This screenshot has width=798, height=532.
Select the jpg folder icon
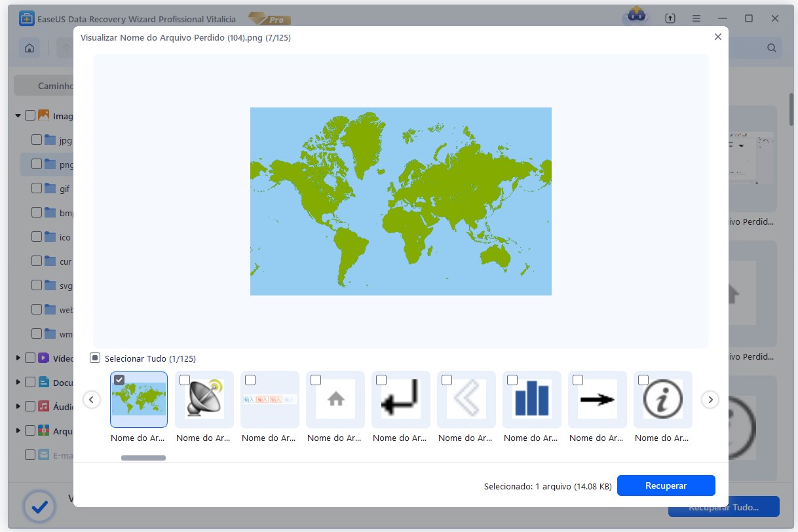click(x=50, y=140)
